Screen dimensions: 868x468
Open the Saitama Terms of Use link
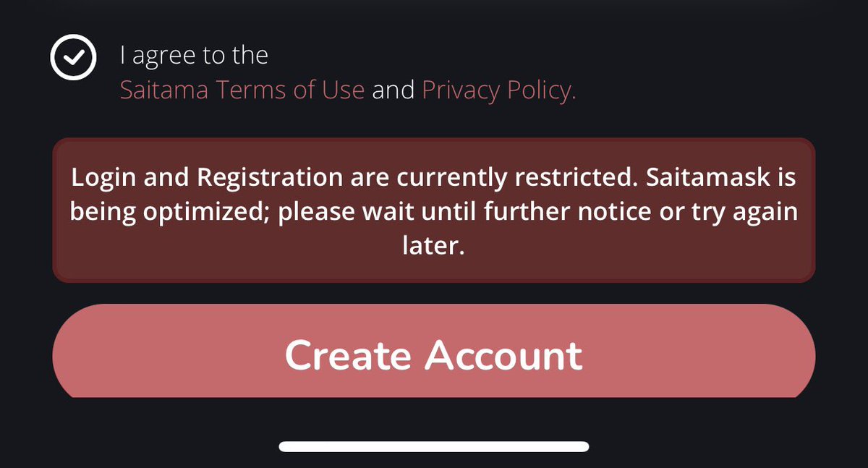tap(242, 90)
